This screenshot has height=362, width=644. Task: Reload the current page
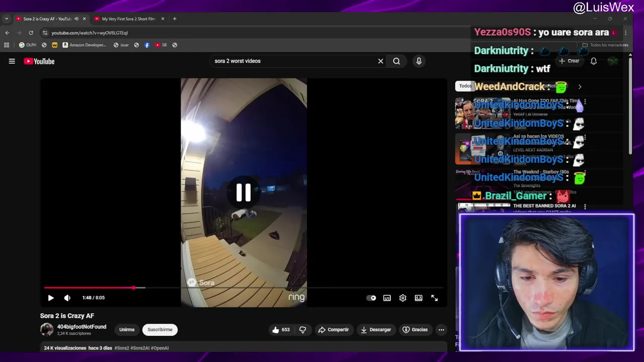pyautogui.click(x=31, y=33)
